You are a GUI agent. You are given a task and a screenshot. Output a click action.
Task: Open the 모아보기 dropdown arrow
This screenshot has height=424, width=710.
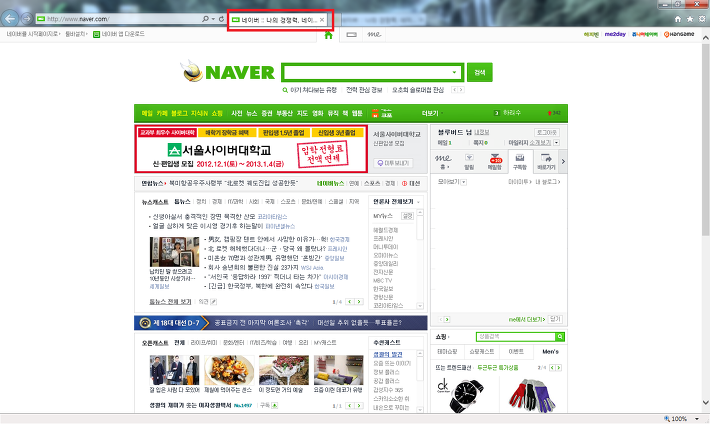coord(464,182)
